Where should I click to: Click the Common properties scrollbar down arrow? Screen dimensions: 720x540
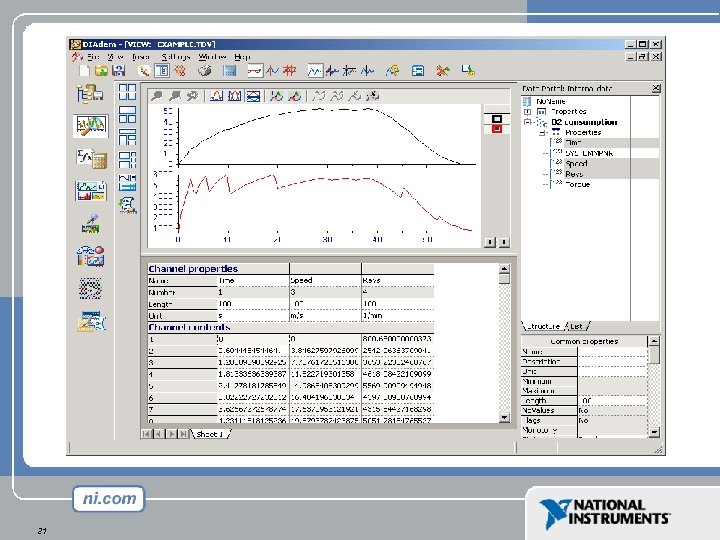point(654,432)
